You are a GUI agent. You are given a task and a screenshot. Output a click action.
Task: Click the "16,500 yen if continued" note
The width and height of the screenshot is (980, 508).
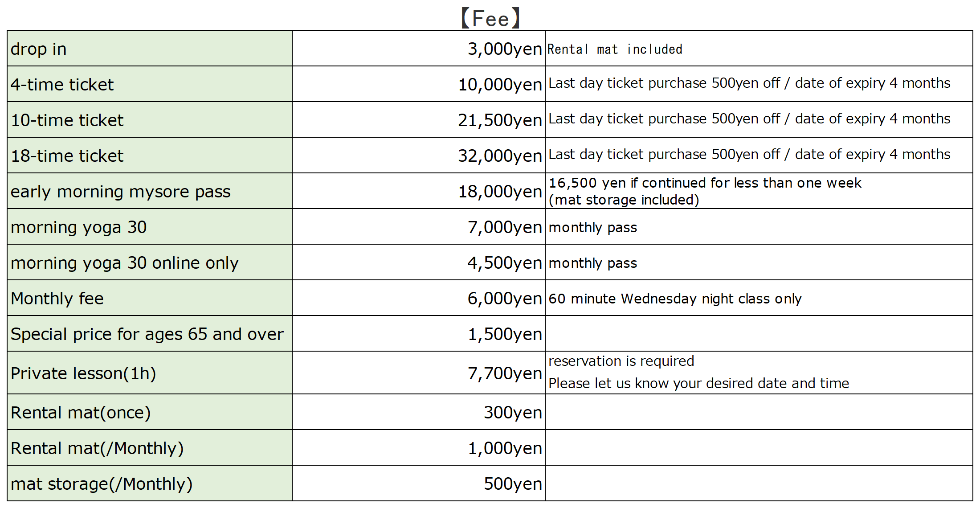click(705, 183)
